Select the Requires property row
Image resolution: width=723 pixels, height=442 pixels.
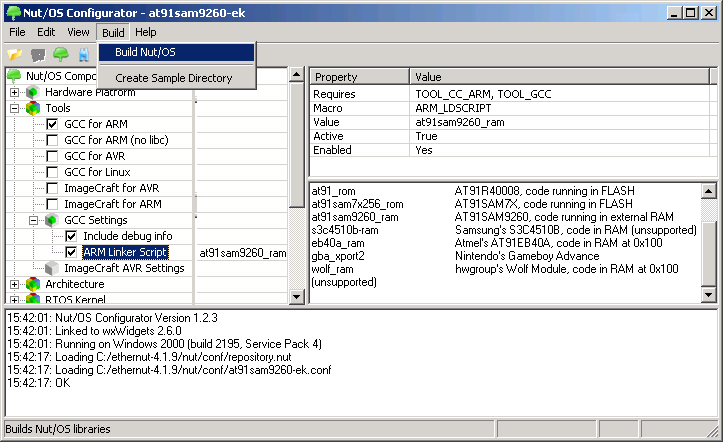(510, 94)
